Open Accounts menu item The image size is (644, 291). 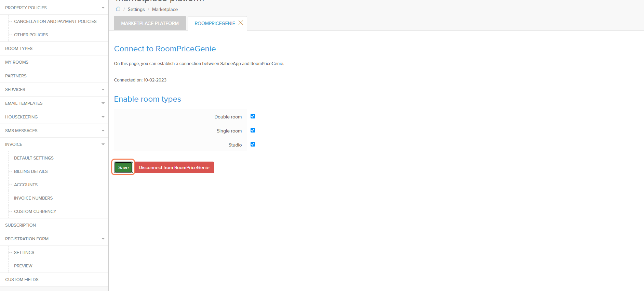[x=26, y=185]
